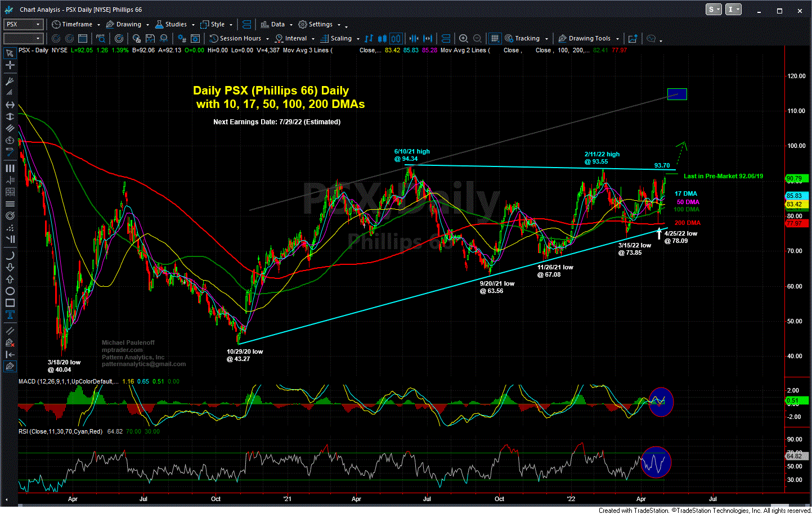Expand the Scaling dropdown

tap(358, 39)
